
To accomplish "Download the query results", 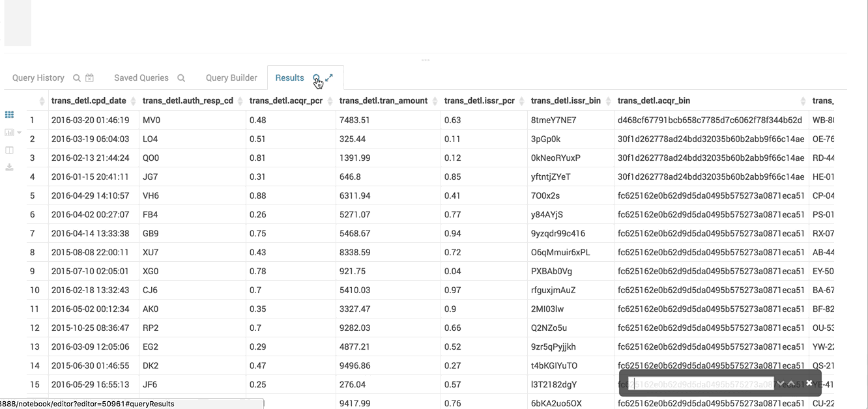I will tap(9, 167).
